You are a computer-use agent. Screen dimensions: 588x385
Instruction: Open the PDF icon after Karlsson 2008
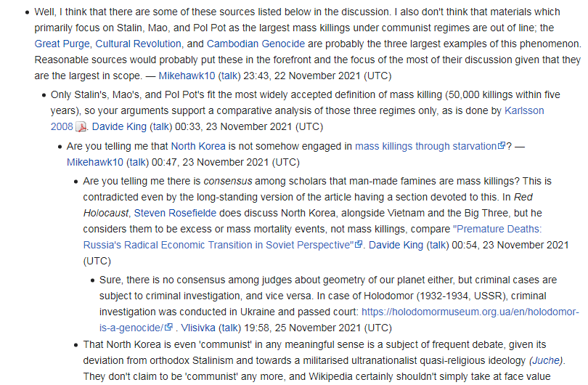81,127
